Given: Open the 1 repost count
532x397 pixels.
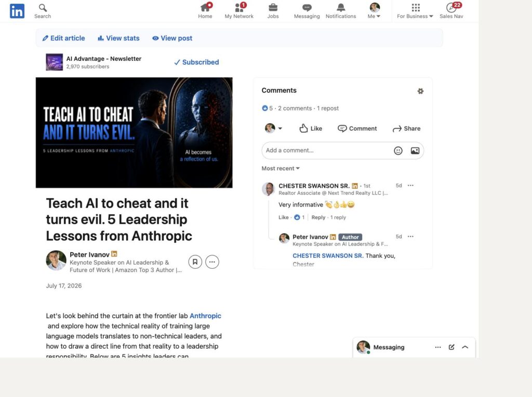Looking at the screenshot, I should [x=328, y=108].
